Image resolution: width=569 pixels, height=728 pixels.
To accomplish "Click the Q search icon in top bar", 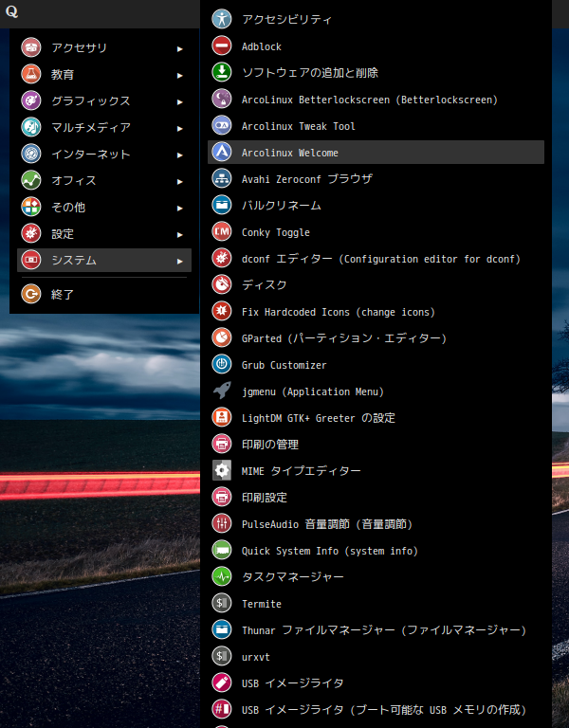I will pos(11,11).
